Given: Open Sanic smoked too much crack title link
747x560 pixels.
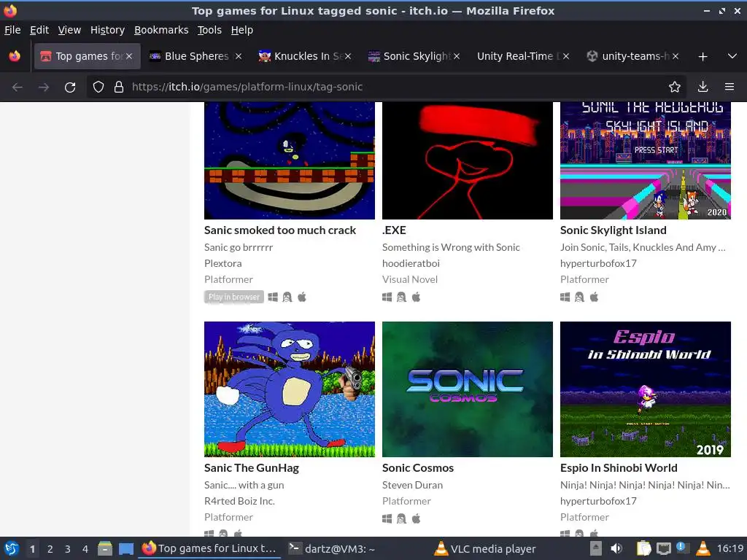Looking at the screenshot, I should pyautogui.click(x=280, y=230).
